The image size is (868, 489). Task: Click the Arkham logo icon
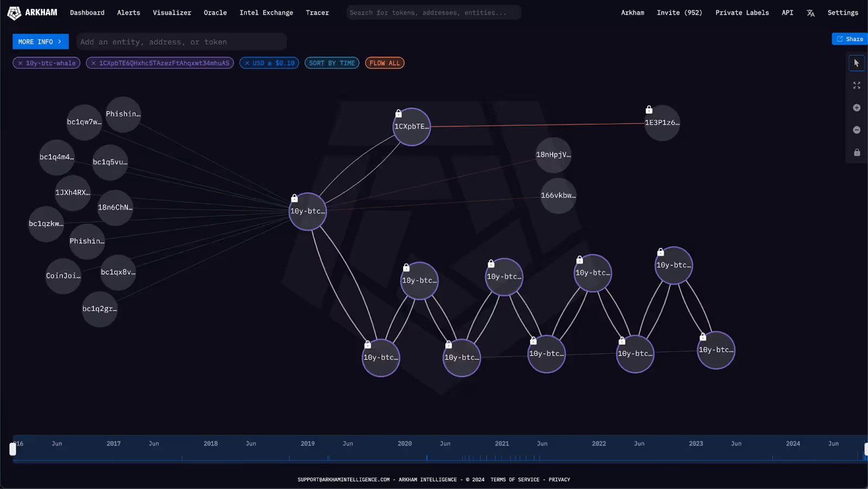coord(14,12)
